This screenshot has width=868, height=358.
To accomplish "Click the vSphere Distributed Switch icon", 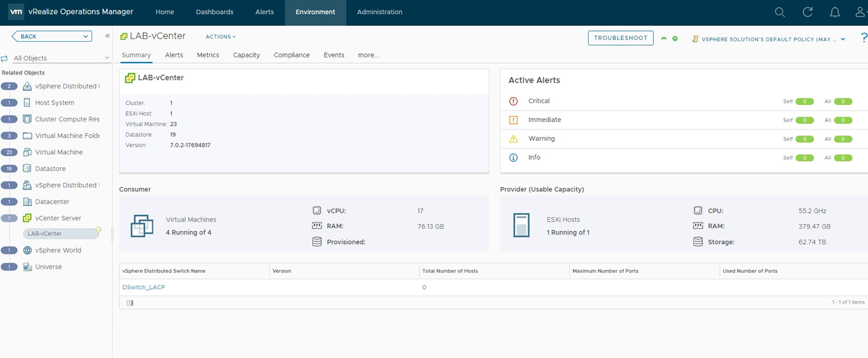I will [27, 185].
